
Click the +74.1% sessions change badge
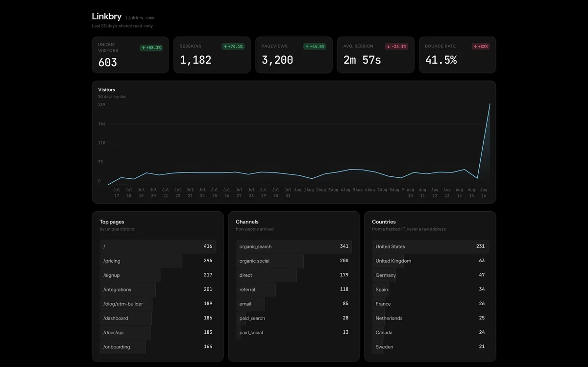click(x=233, y=47)
